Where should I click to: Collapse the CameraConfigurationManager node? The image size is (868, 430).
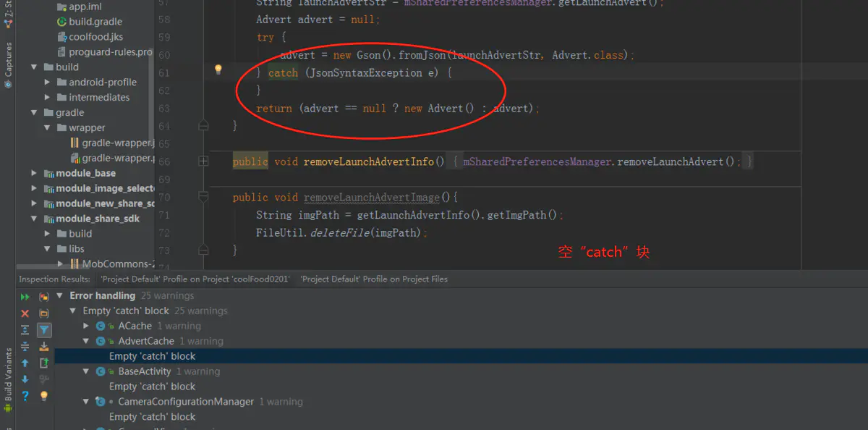point(86,402)
